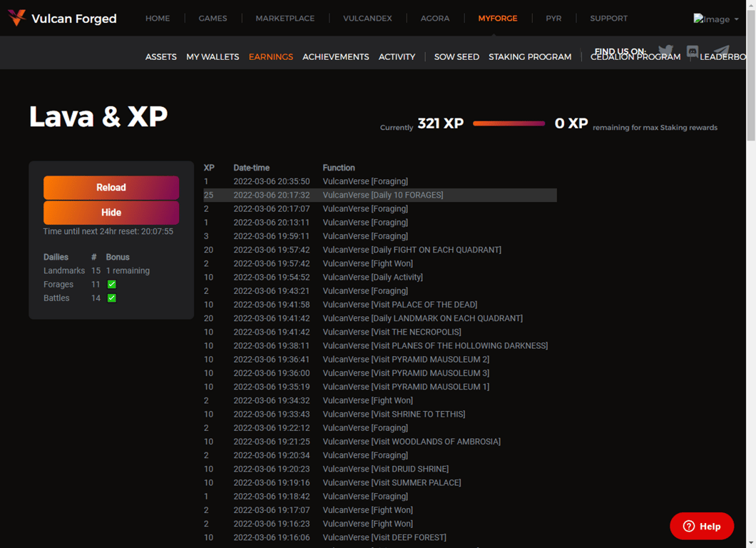Click the Date-time column header
This screenshot has width=756, height=548.
[251, 168]
